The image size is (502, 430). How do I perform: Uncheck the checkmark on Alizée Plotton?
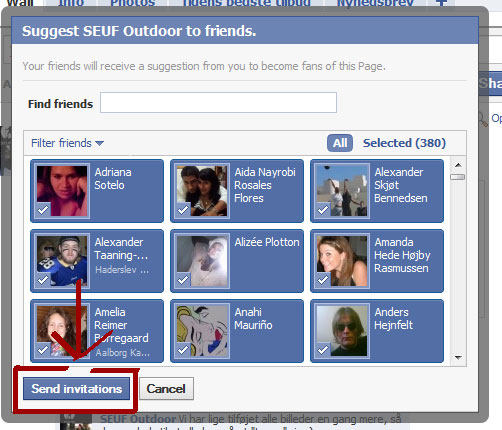point(183,280)
